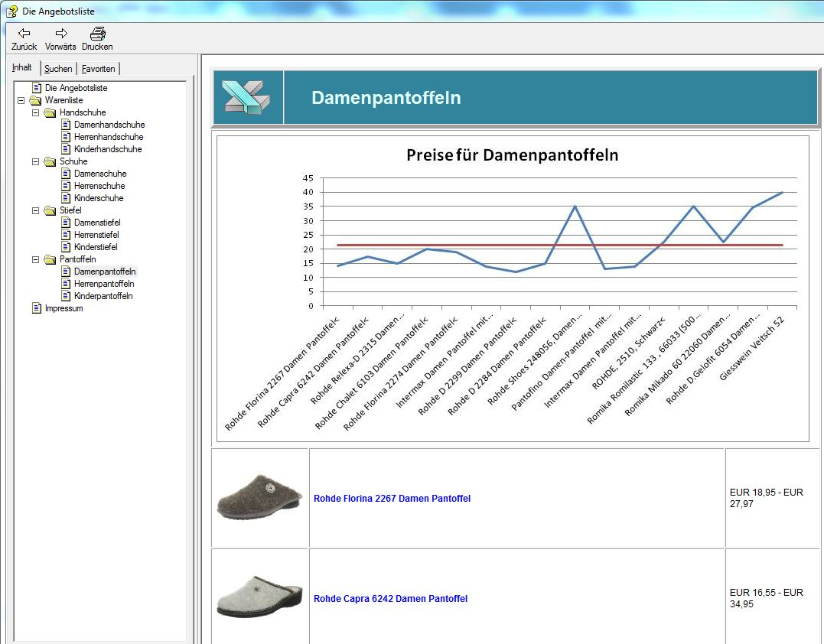The image size is (824, 644).
Task: Click the help icon in title bar
Action: (11, 11)
